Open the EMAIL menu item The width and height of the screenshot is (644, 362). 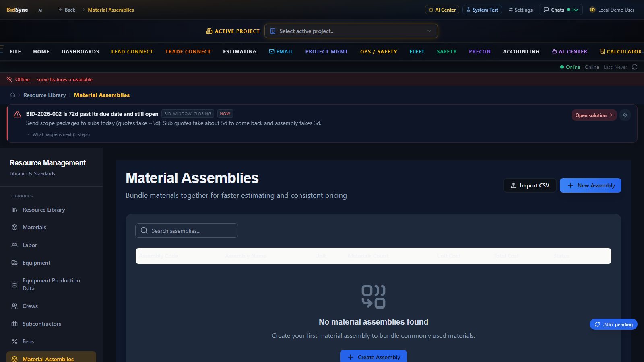click(281, 51)
